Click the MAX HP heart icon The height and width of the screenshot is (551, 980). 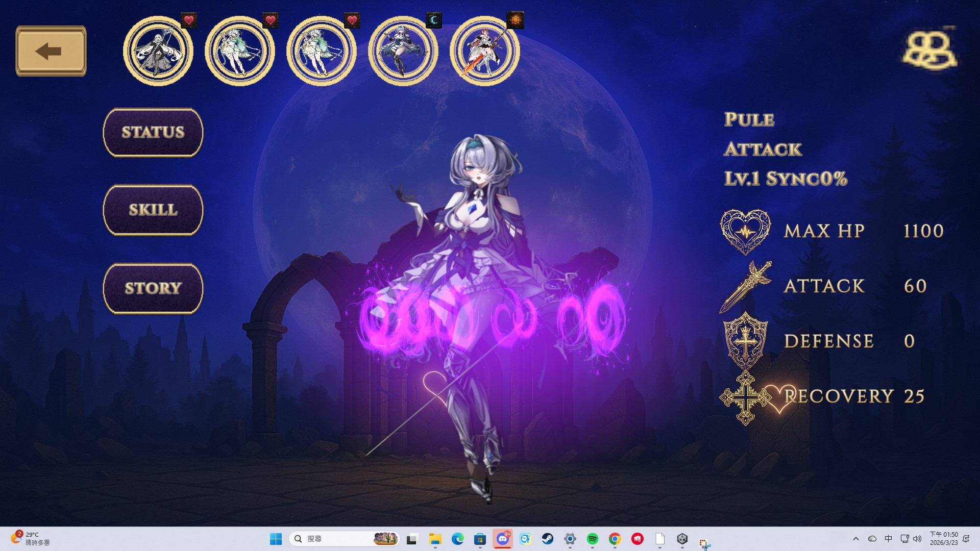pos(746,232)
